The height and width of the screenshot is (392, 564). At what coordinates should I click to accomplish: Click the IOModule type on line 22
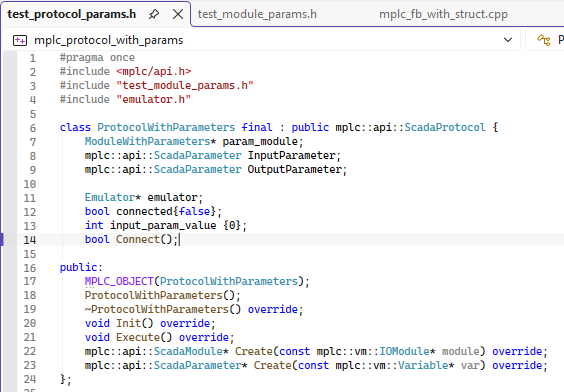click(x=404, y=351)
